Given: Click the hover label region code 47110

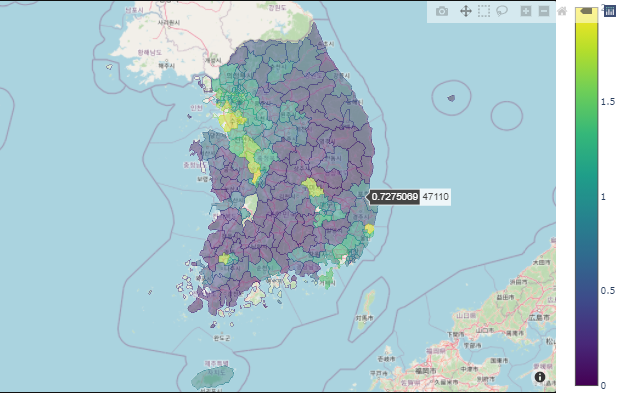Looking at the screenshot, I should click(435, 196).
